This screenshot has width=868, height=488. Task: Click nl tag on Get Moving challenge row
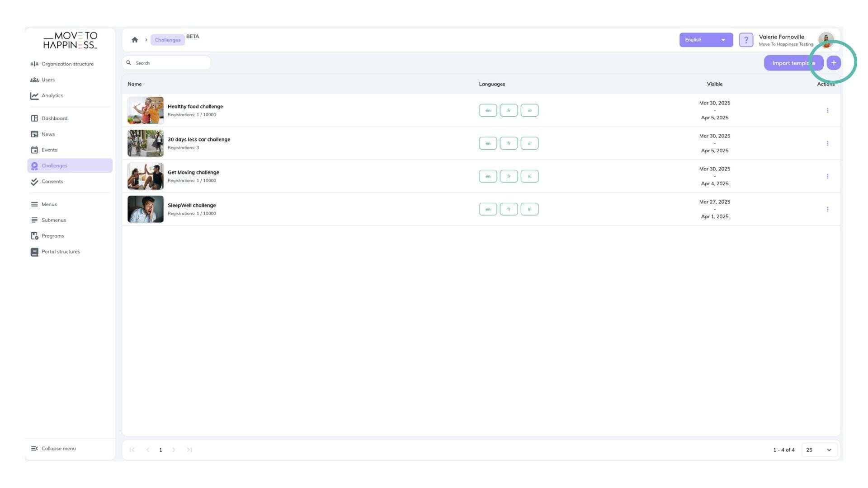pos(529,176)
